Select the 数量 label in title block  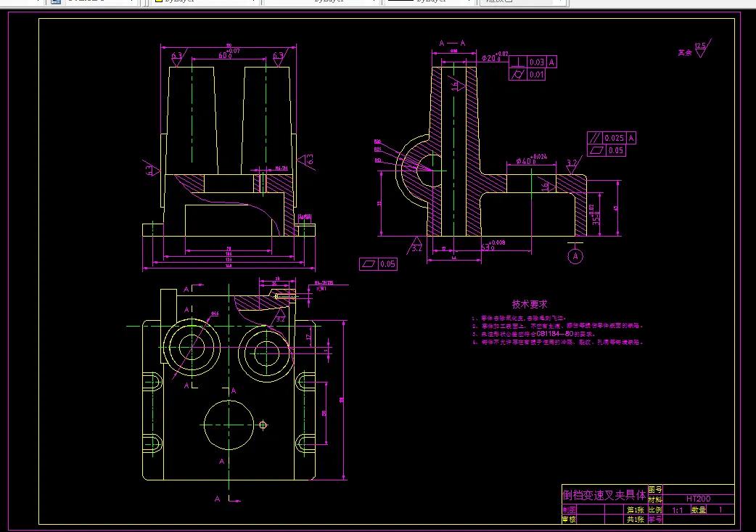point(699,510)
